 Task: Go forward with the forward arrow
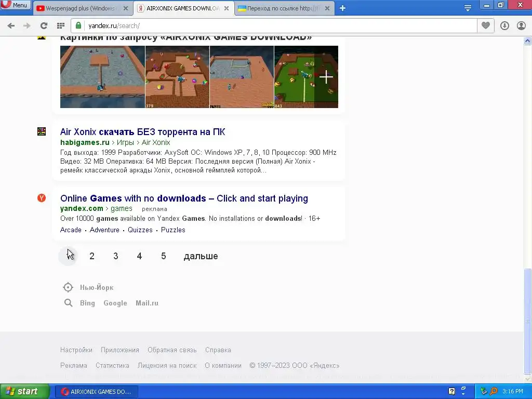[x=27, y=25]
